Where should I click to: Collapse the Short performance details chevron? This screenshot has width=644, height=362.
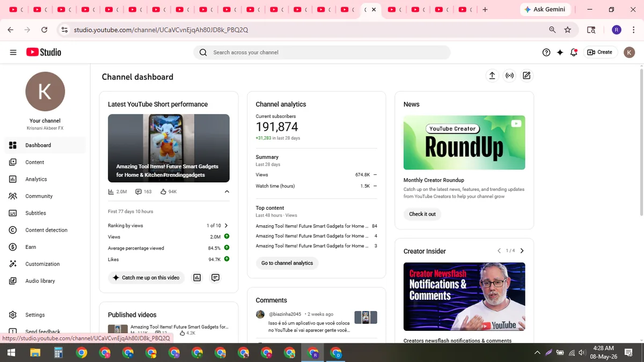point(226,191)
